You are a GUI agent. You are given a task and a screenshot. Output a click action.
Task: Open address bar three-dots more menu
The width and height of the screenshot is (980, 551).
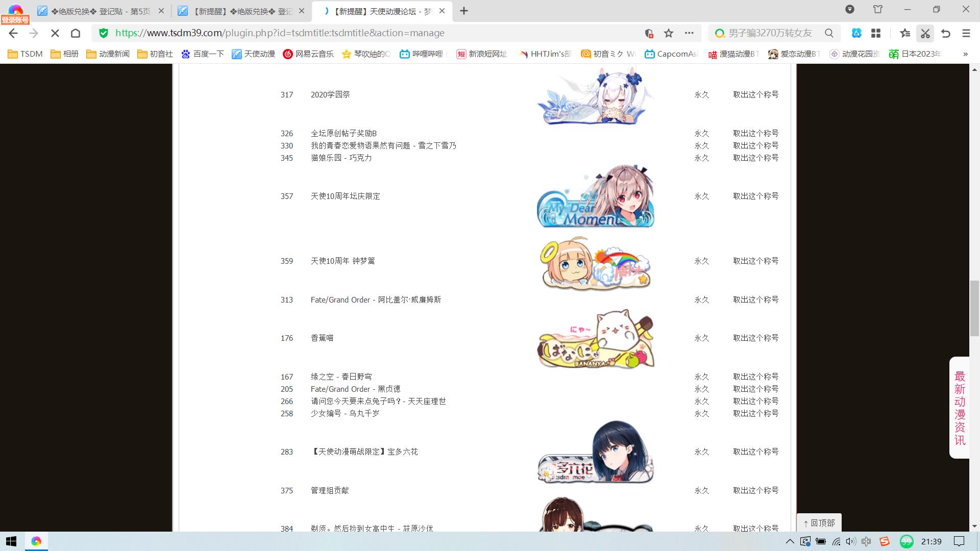click(x=689, y=33)
